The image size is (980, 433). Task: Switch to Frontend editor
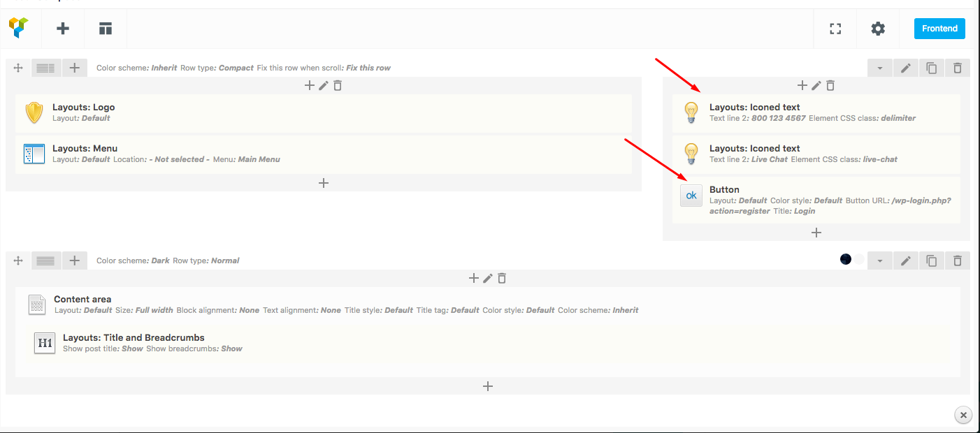coord(939,29)
